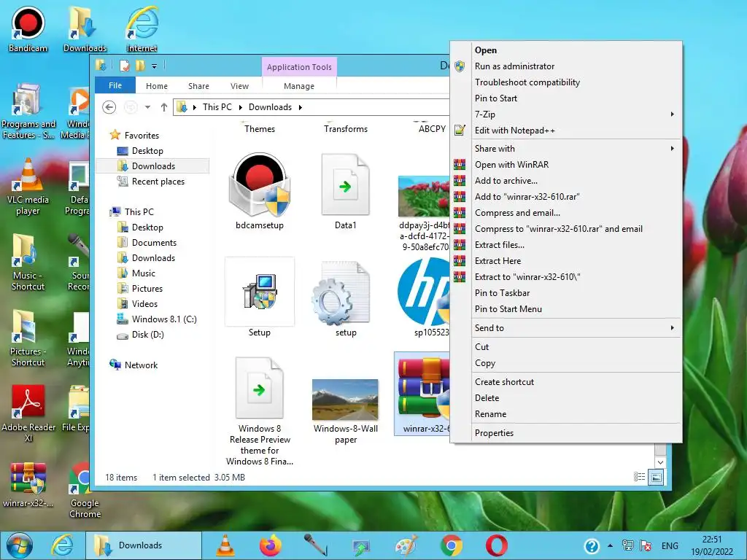
Task: Open the Internet Explorer desktop icon
Action: pyautogui.click(x=142, y=29)
